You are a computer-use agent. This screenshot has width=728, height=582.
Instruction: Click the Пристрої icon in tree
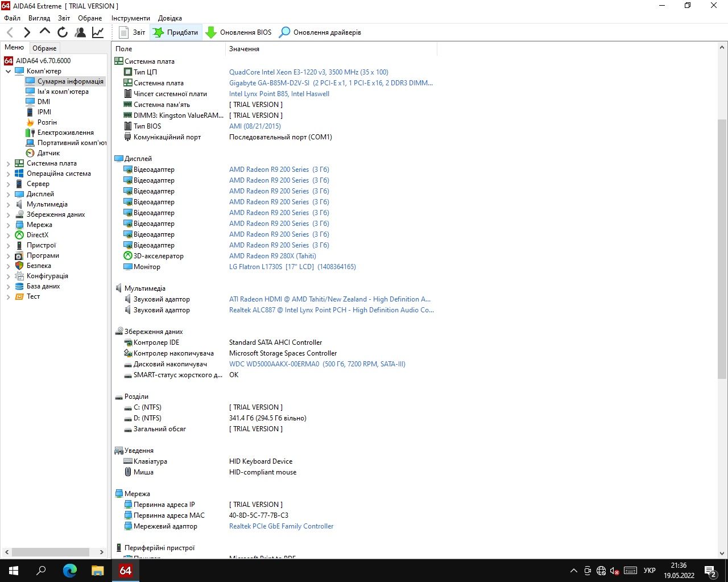[19, 245]
